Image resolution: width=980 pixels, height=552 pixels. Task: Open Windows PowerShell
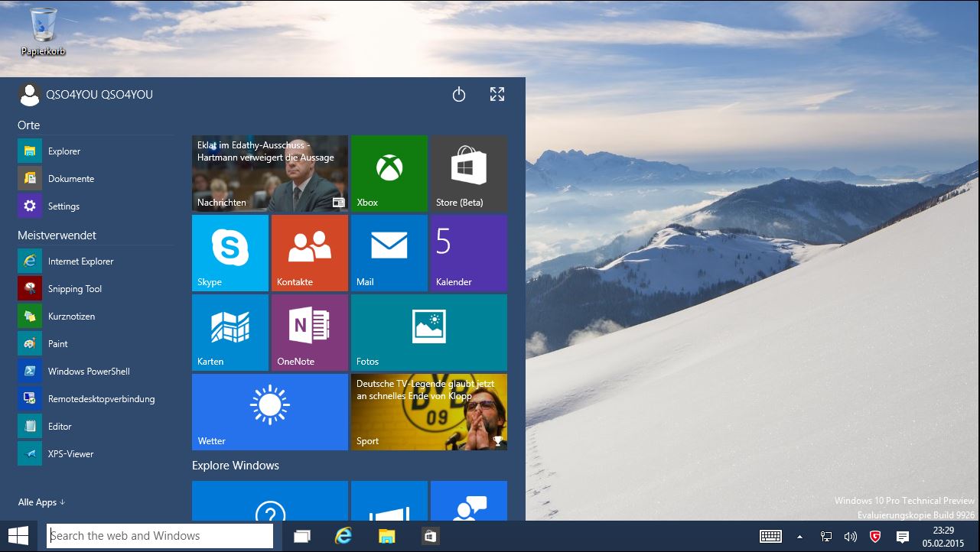click(96, 372)
